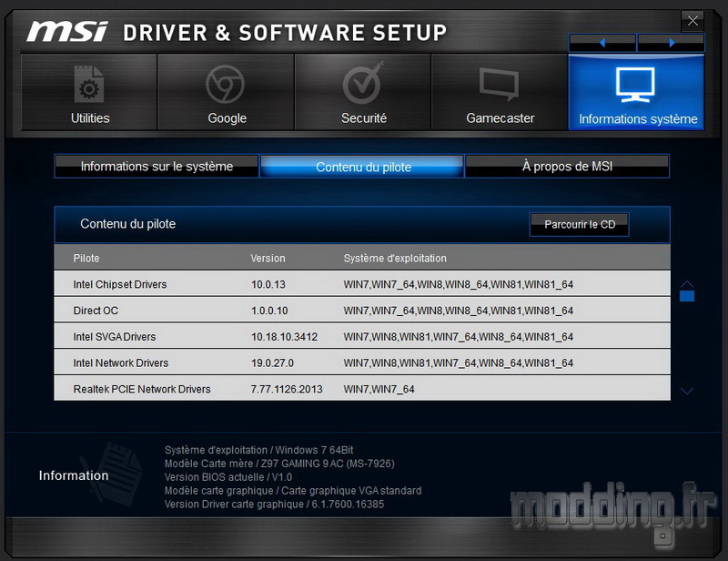
Task: Click the Z97 GAMING 9 AC motherboard line
Action: click(x=279, y=464)
